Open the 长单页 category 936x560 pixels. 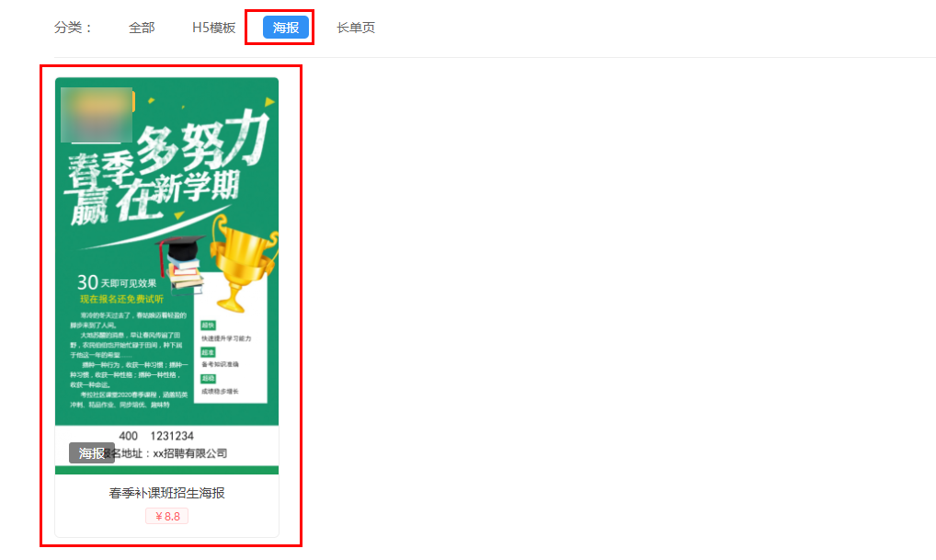356,28
